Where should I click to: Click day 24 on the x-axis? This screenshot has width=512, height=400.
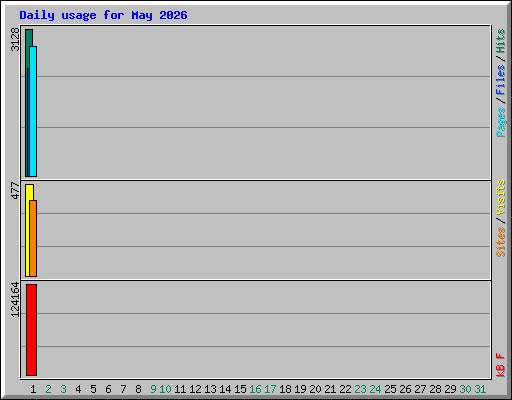pos(375,389)
